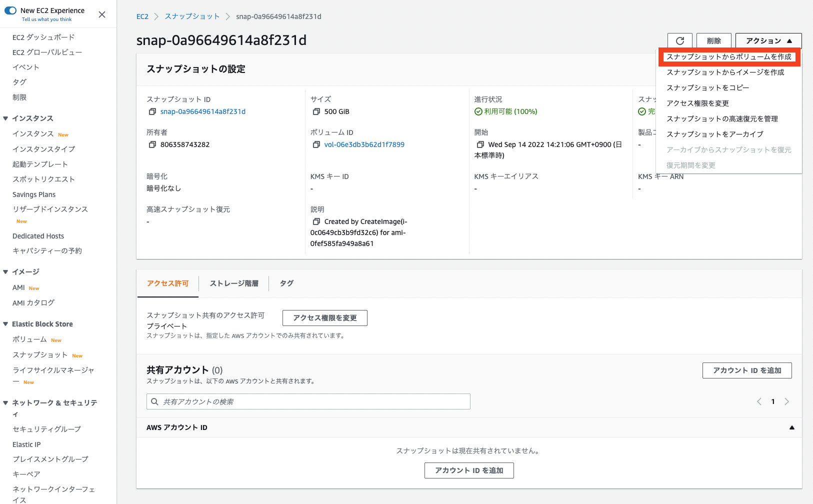Switch to the タグ tab

(x=286, y=283)
